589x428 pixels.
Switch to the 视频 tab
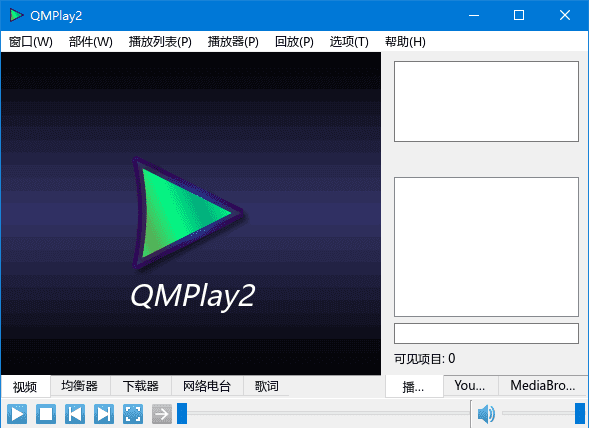point(25,386)
